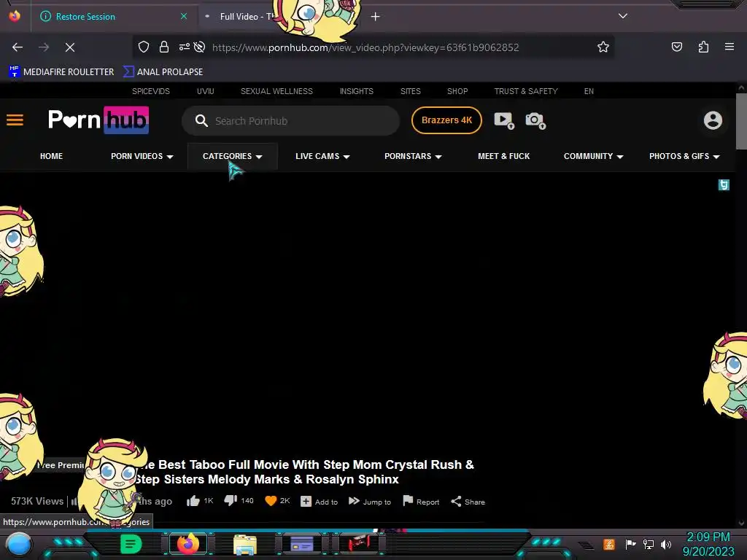Open the SITES menu item
747x560 pixels.
[x=411, y=91]
